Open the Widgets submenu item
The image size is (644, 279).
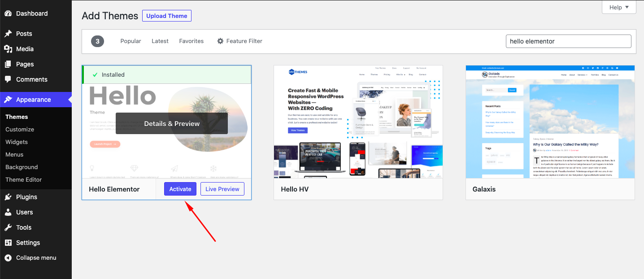click(x=17, y=142)
